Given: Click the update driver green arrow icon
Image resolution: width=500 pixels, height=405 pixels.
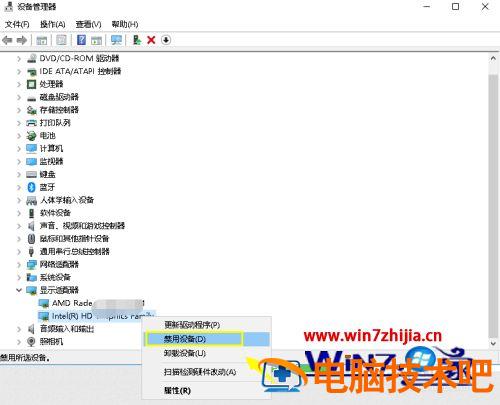Looking at the screenshot, I should 137,40.
